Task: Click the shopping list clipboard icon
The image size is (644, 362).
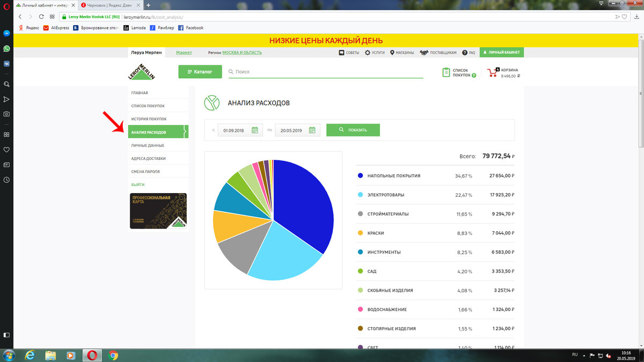Action: click(446, 72)
